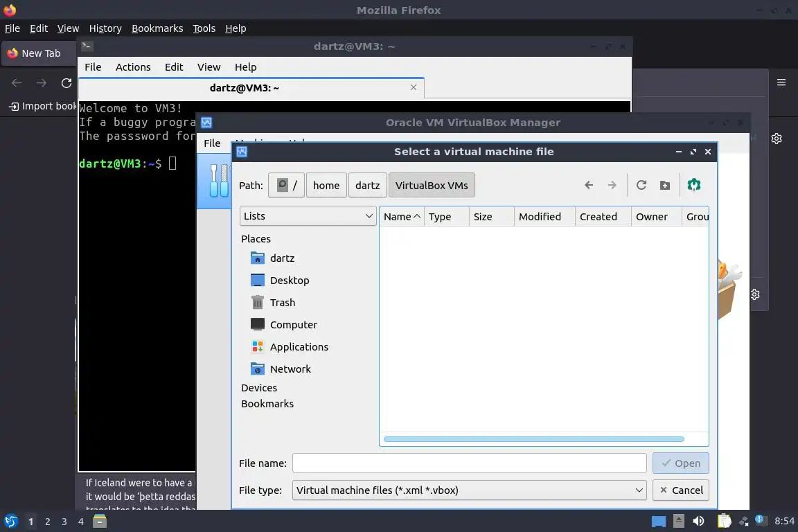Open terminal Help menu
This screenshot has height=532, width=798.
245,67
